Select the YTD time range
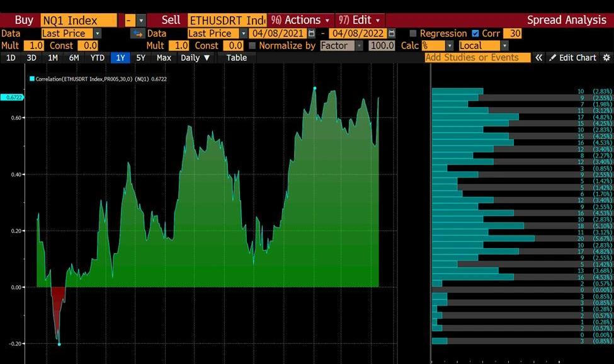 pos(97,57)
